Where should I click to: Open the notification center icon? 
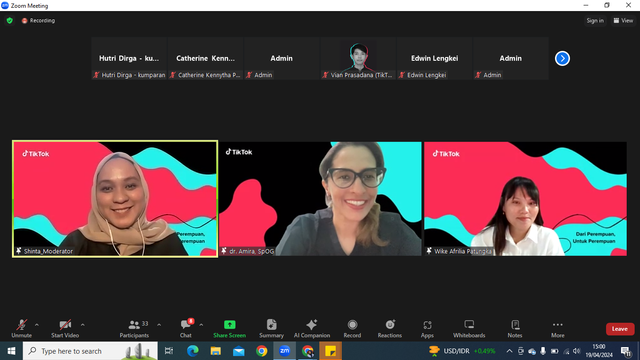point(627,351)
